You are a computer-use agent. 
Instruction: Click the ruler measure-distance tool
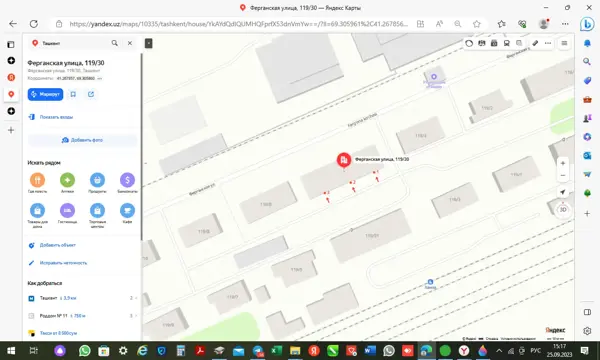535,43
